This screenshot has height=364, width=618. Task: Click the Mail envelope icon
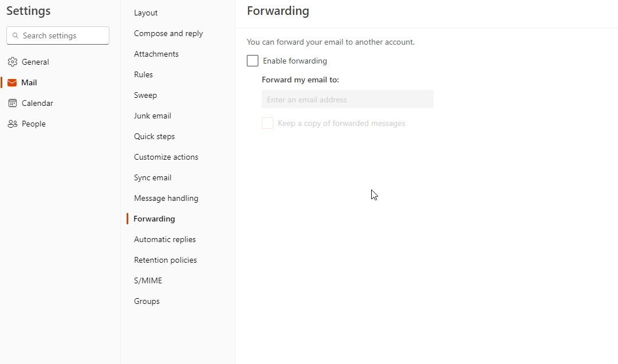point(12,82)
